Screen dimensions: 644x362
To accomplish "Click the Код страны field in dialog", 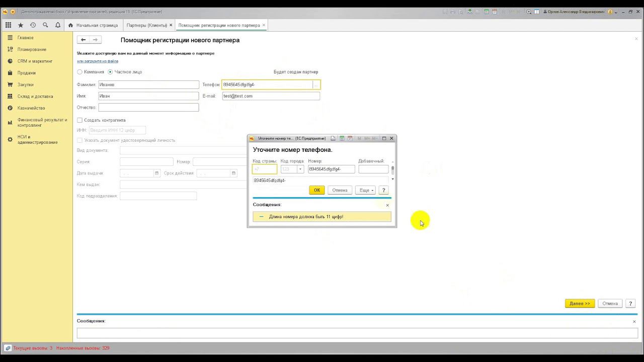I will tap(265, 169).
